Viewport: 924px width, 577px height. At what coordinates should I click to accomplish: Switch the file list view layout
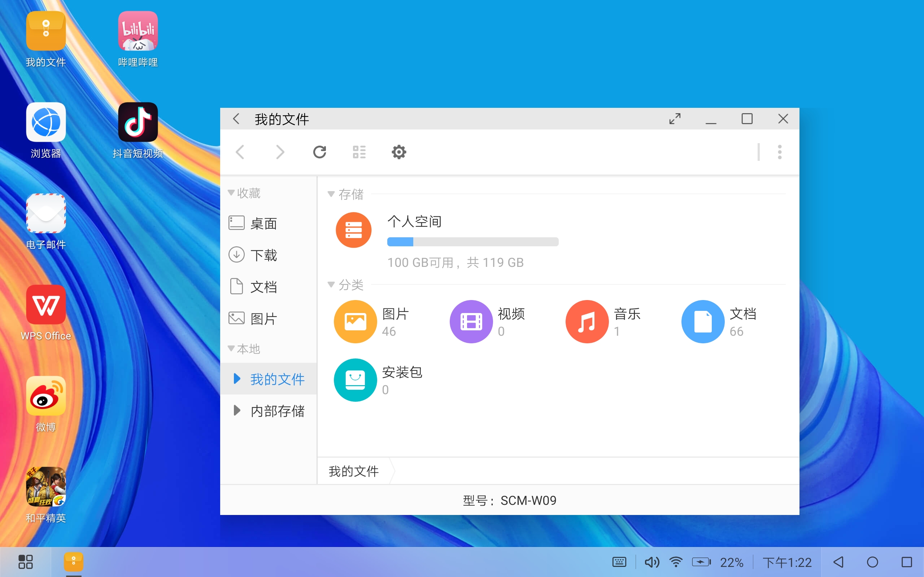(x=359, y=152)
